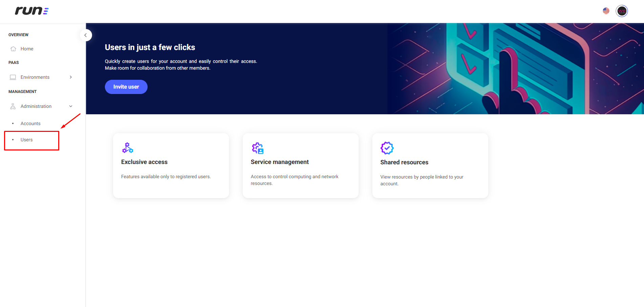Click the Exclusive access heading

coord(144,162)
